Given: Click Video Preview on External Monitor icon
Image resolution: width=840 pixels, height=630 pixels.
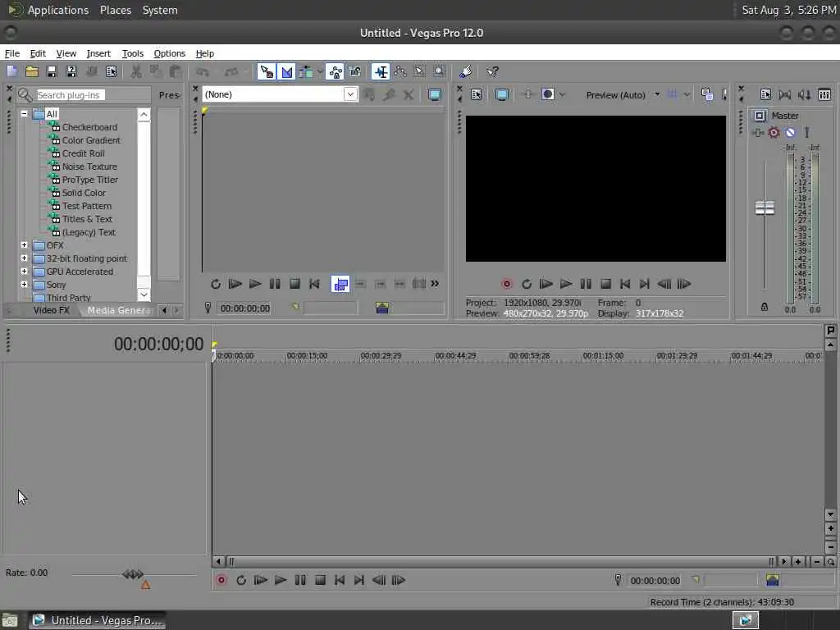Looking at the screenshot, I should [501, 95].
